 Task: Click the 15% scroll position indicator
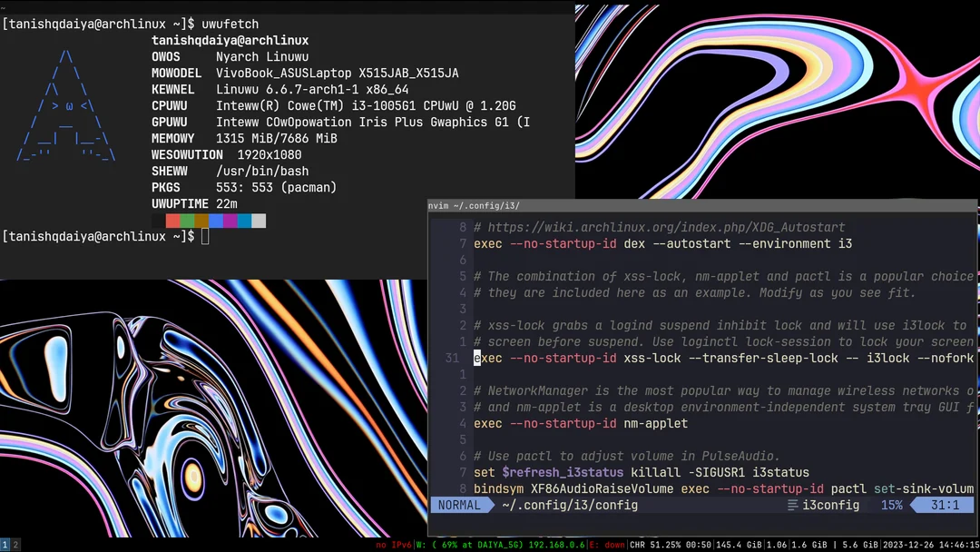point(891,505)
